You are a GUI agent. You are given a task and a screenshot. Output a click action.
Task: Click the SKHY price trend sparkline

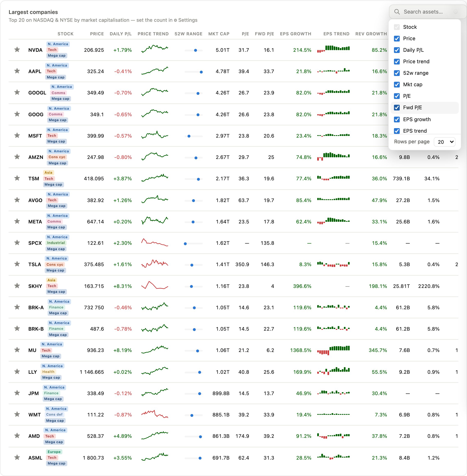point(155,285)
